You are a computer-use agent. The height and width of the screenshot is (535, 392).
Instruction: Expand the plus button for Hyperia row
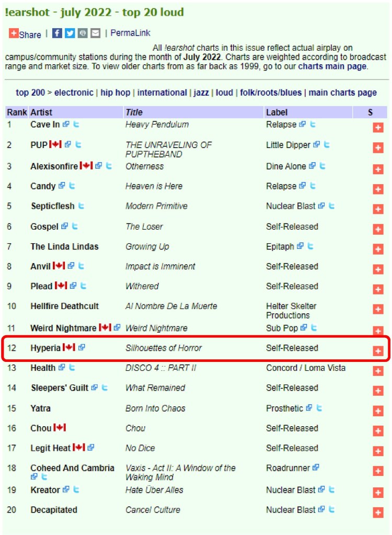378,351
